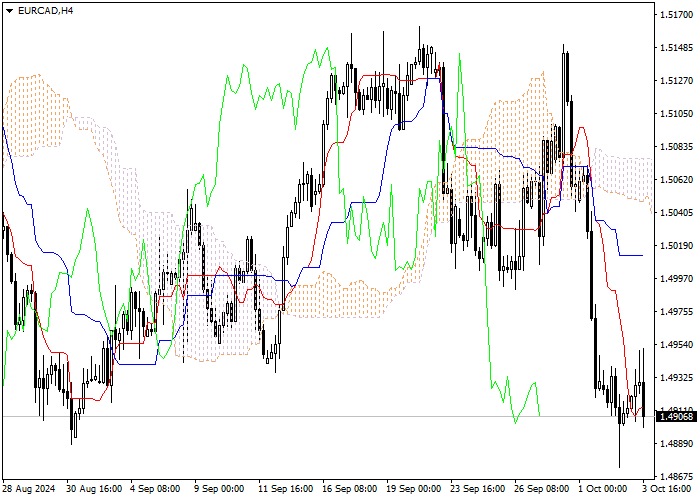Click the 1.50620 price axis label
The height and width of the screenshot is (500, 700).
point(676,179)
